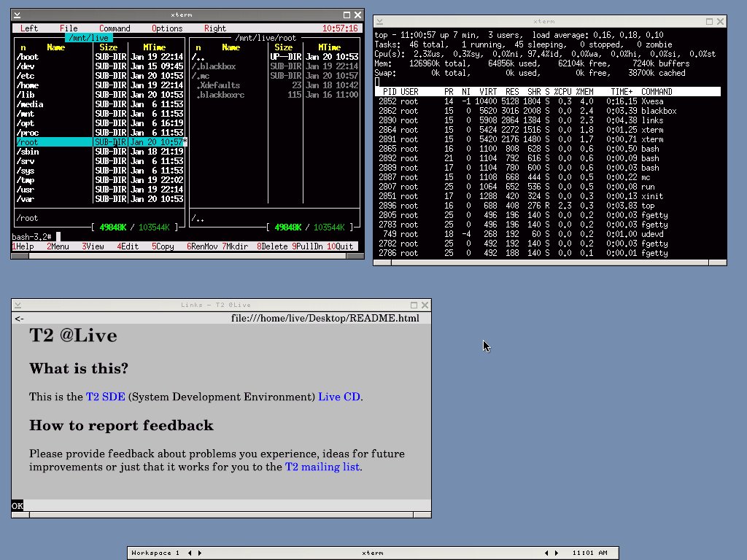Open the Left panel menu
Viewport: 747px width, 560px height.
[x=29, y=28]
